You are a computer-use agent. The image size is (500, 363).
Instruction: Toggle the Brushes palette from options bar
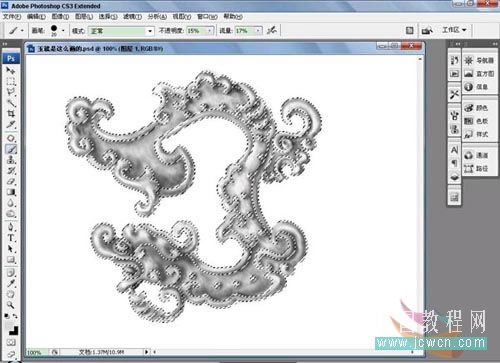410,31
